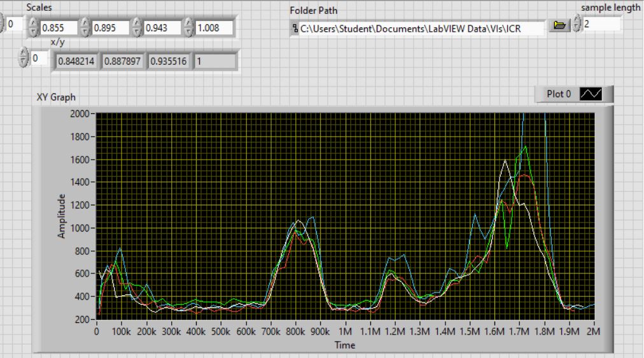Click the Plot 0 legend label
This screenshot has width=644, height=358.
[559, 94]
